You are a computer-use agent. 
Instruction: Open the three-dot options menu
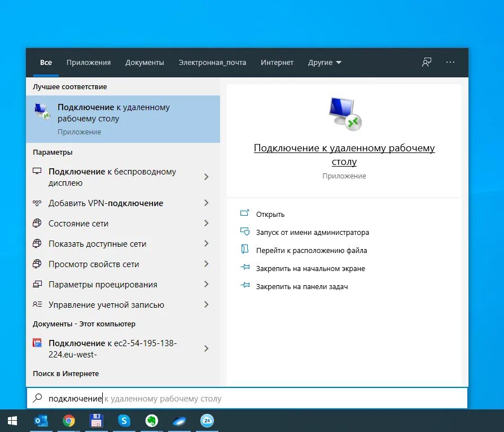coord(450,62)
